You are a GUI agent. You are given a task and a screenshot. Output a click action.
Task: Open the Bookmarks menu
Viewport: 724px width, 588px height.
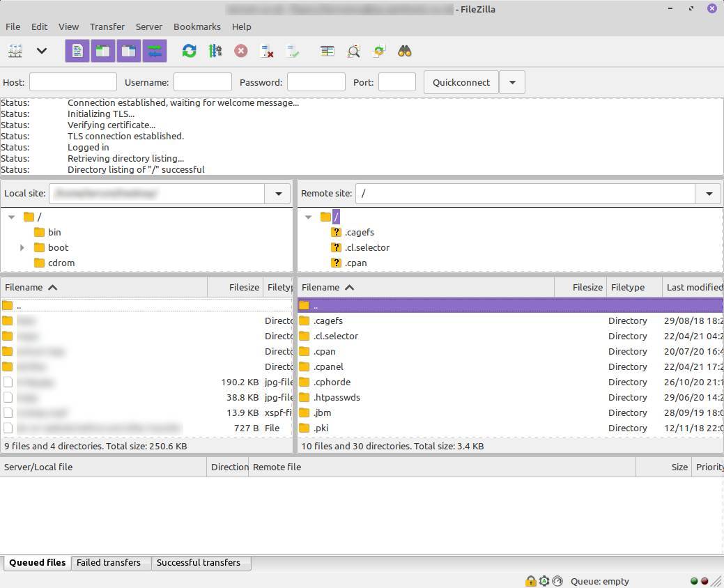pyautogui.click(x=197, y=26)
